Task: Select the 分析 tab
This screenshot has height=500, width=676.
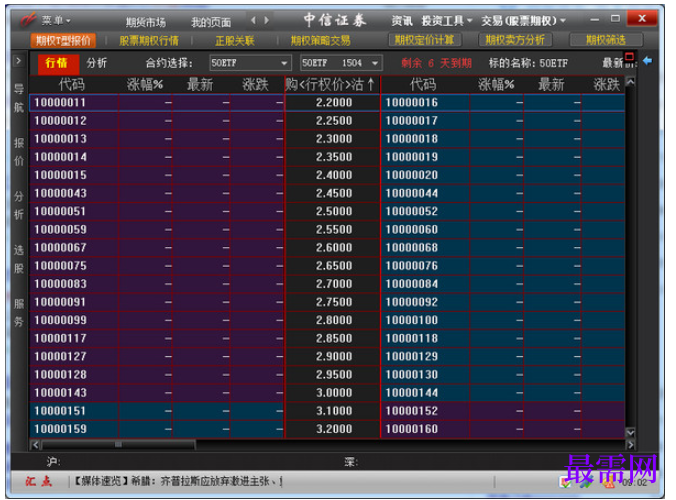Action: point(96,63)
